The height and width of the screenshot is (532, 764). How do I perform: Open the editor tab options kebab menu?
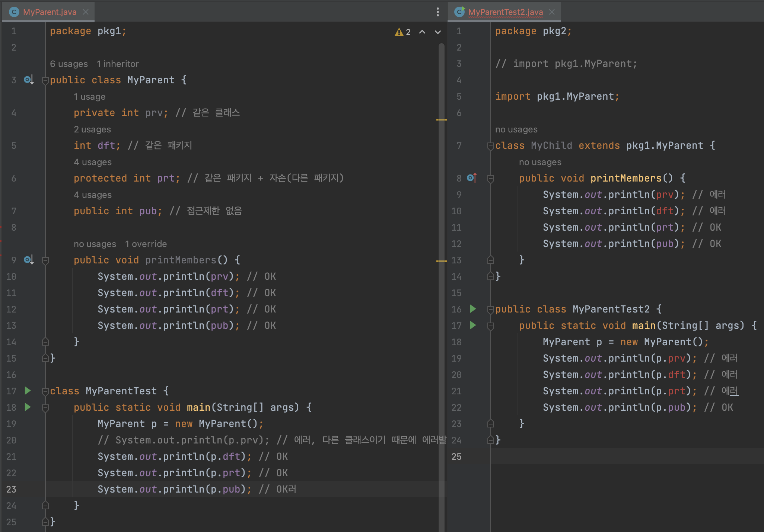[437, 12]
